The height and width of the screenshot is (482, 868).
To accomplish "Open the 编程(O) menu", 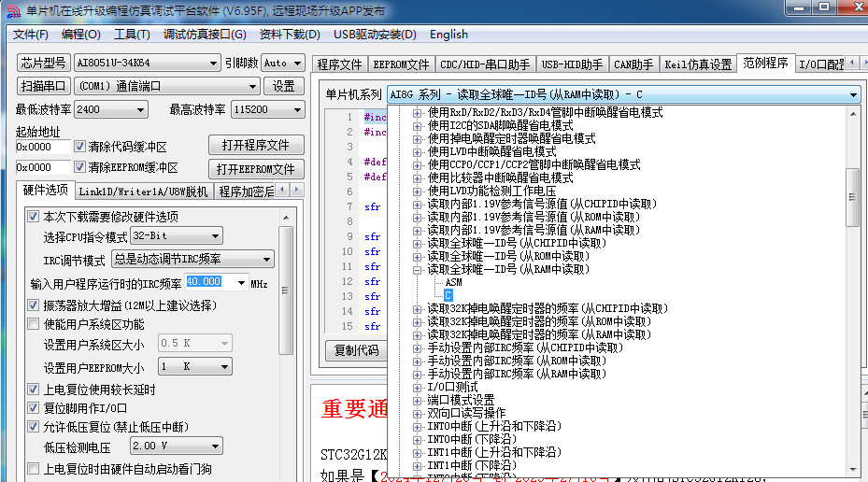I will 81,35.
